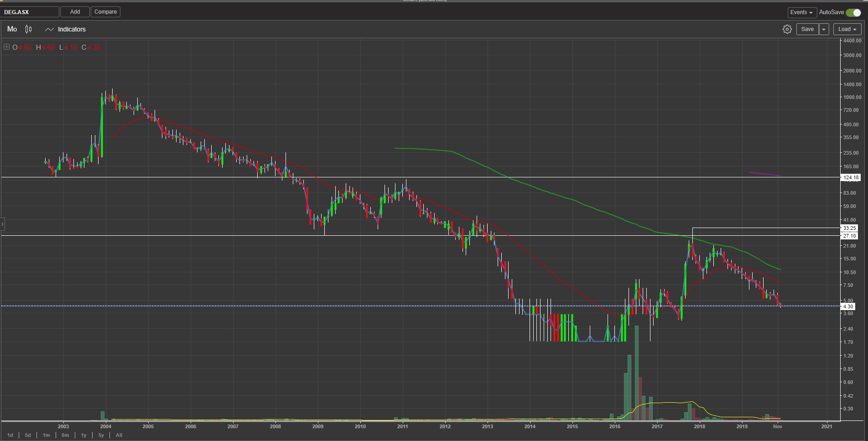
Task: Open the Load dropdown
Action: pos(847,29)
